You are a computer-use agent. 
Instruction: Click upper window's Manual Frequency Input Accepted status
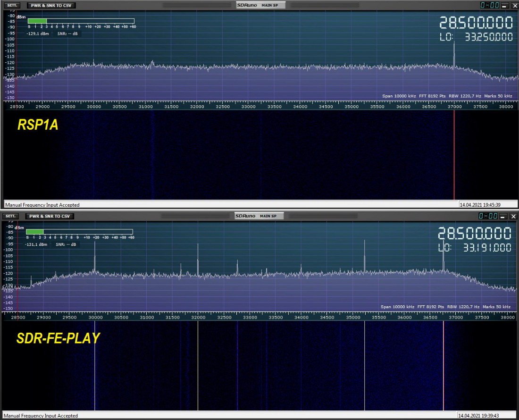tap(42, 205)
